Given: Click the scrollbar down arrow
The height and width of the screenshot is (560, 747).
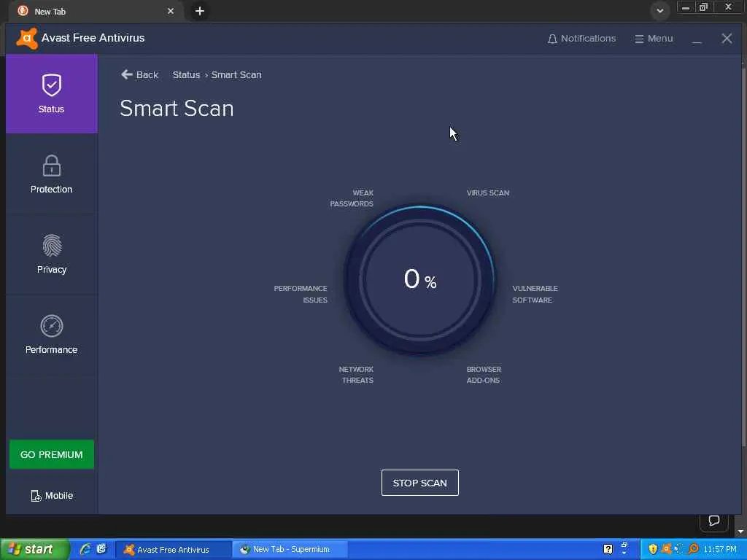Looking at the screenshot, I should [x=741, y=532].
